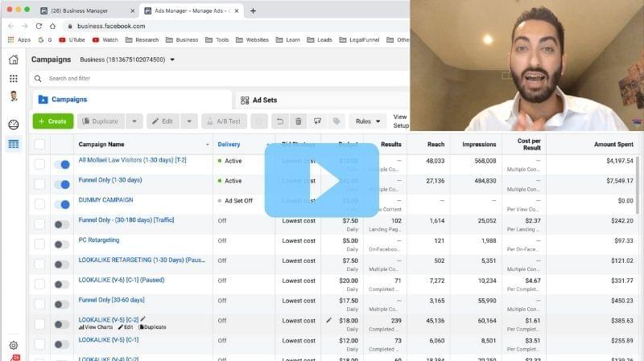Open the Rules dropdown menu
Viewport: 644px width, 361px height.
click(x=368, y=121)
